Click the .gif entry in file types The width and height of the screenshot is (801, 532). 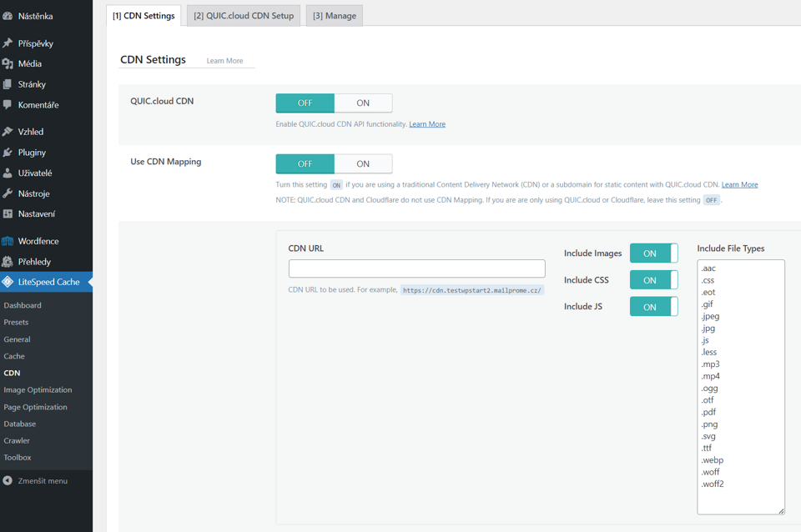pyautogui.click(x=707, y=304)
